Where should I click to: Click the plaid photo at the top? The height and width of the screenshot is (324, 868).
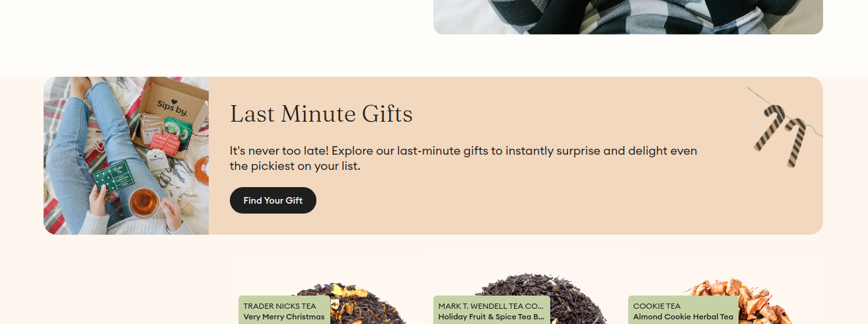point(628,17)
